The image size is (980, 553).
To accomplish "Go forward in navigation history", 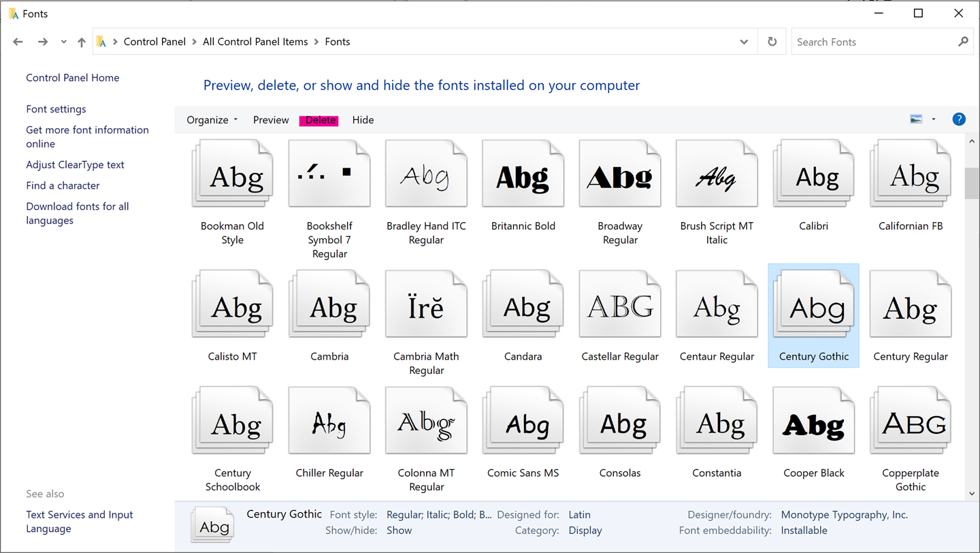I will click(43, 42).
